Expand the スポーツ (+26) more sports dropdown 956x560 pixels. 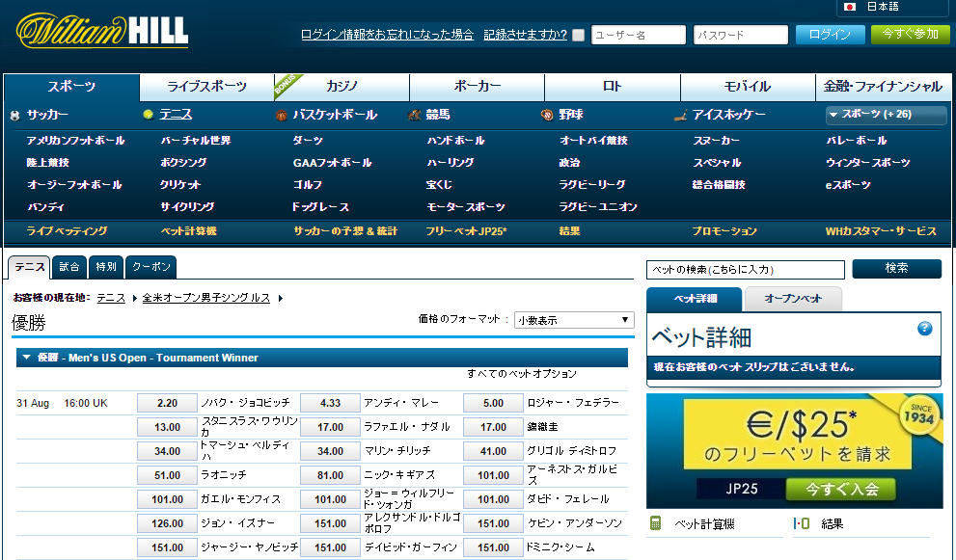tap(886, 114)
